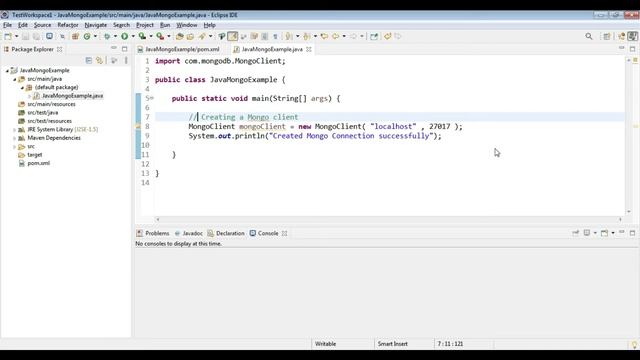Close the Console view tab
The width and height of the screenshot is (640, 360).
[x=284, y=233]
